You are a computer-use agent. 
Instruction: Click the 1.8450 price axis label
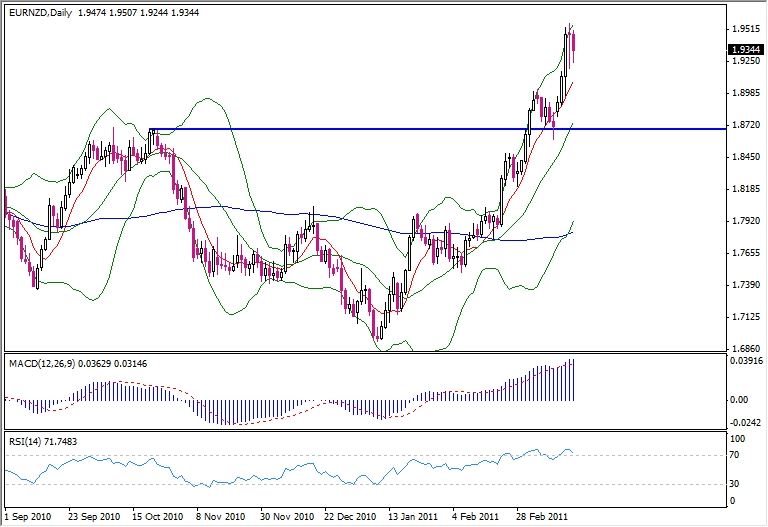tap(746, 157)
